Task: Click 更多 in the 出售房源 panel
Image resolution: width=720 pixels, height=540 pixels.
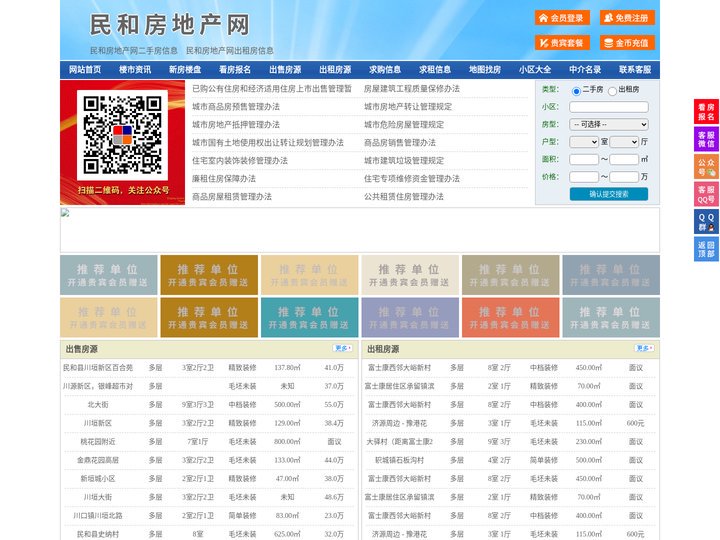Action: click(343, 349)
